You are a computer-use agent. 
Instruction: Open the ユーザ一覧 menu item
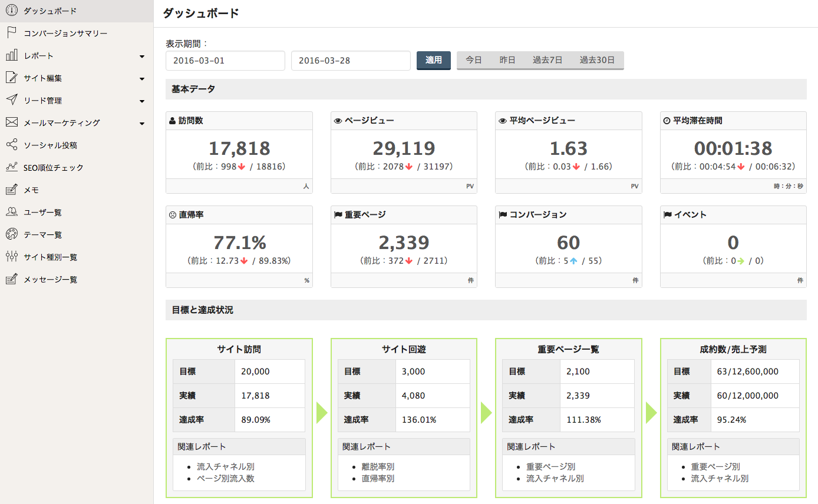42,213
